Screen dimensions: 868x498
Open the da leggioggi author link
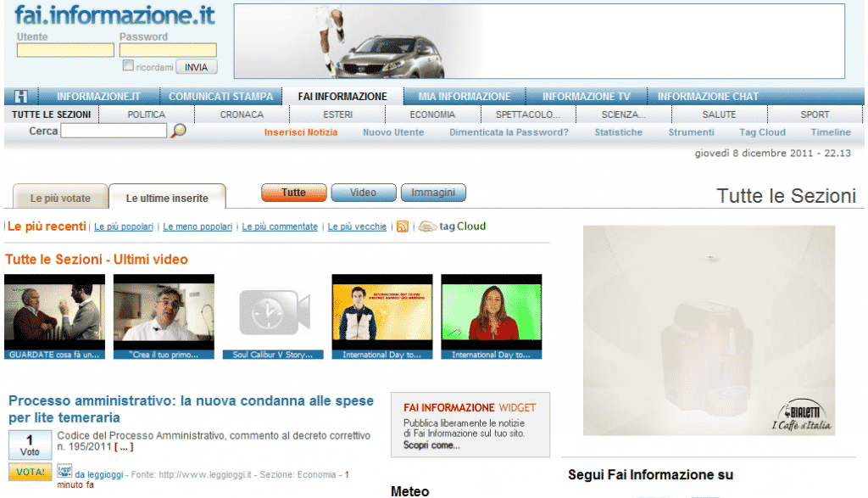tap(99, 475)
